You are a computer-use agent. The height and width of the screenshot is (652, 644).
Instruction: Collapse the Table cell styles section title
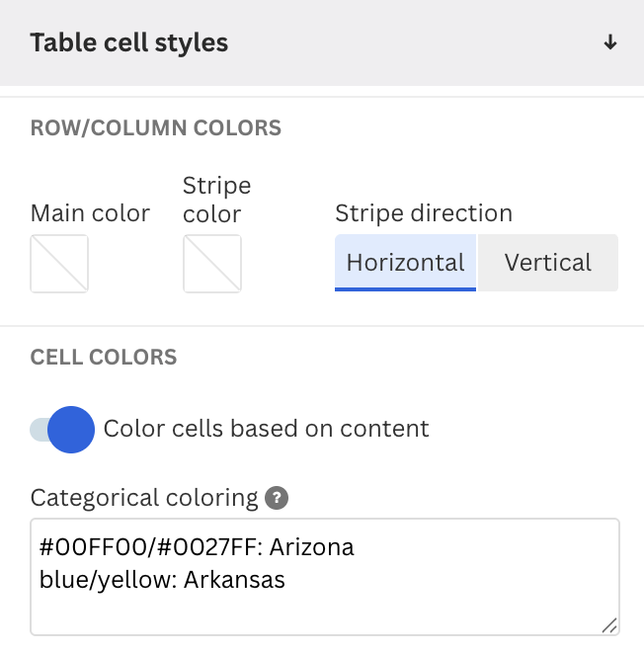point(129,42)
